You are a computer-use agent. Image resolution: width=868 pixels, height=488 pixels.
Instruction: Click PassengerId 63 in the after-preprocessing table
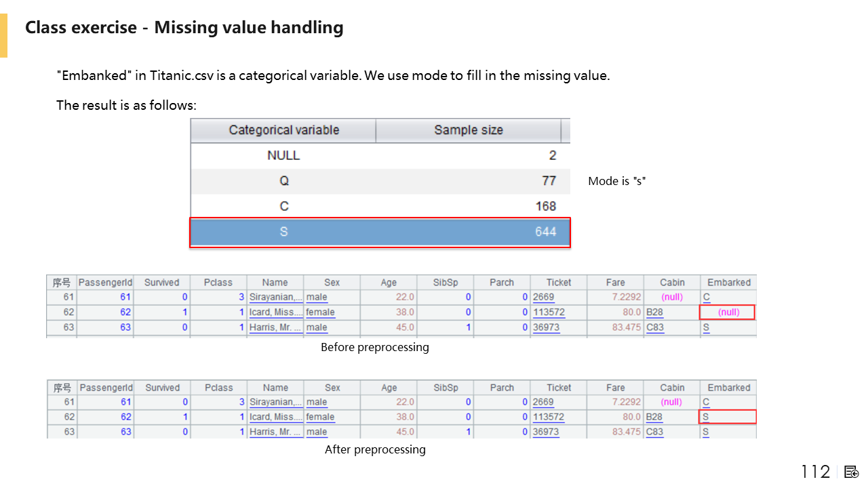125,432
